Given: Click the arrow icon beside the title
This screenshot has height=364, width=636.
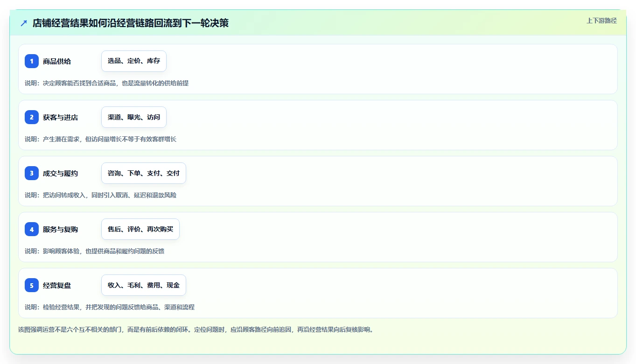Looking at the screenshot, I should (x=24, y=23).
